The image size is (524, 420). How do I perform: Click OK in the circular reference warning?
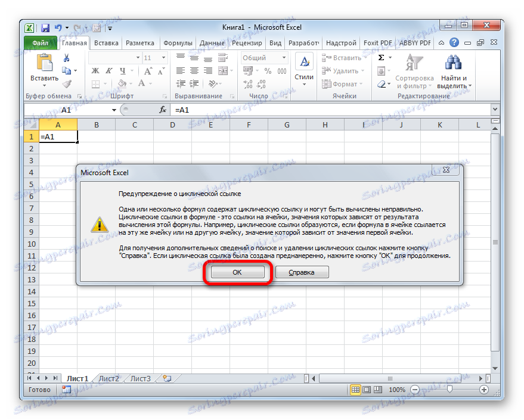click(237, 272)
